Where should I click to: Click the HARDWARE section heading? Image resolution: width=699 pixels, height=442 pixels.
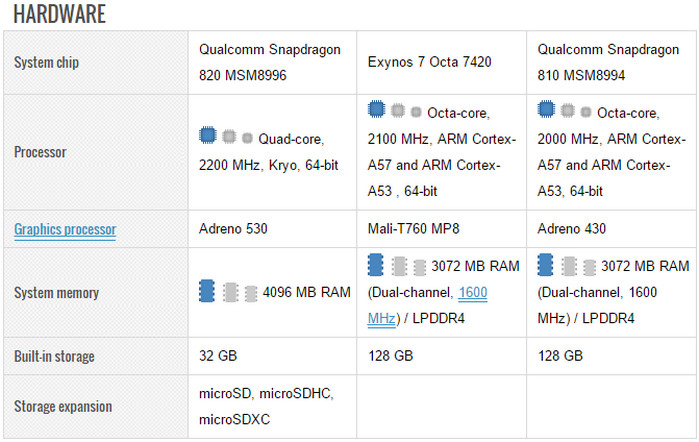tap(60, 15)
